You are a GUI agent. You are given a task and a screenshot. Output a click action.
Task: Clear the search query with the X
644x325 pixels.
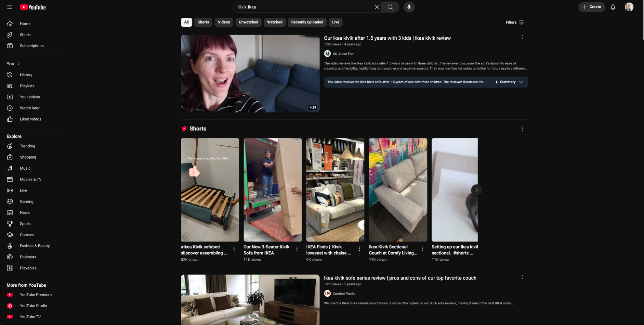point(377,7)
